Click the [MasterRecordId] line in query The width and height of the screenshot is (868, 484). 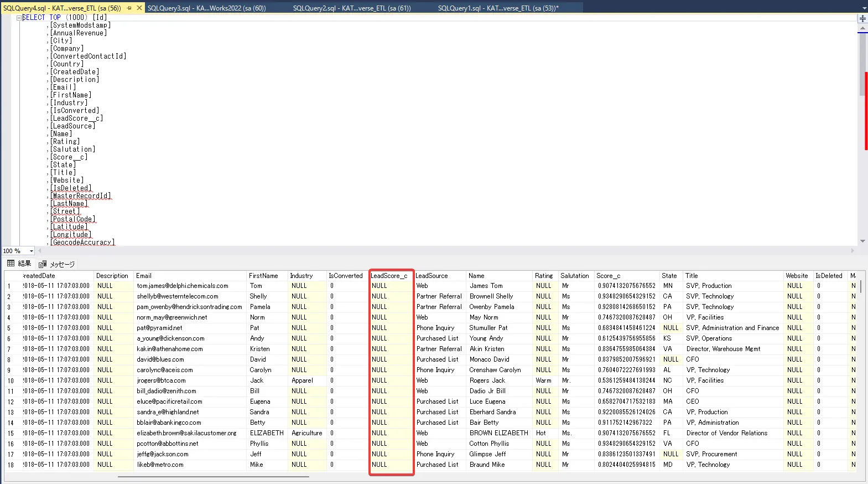[x=81, y=196]
